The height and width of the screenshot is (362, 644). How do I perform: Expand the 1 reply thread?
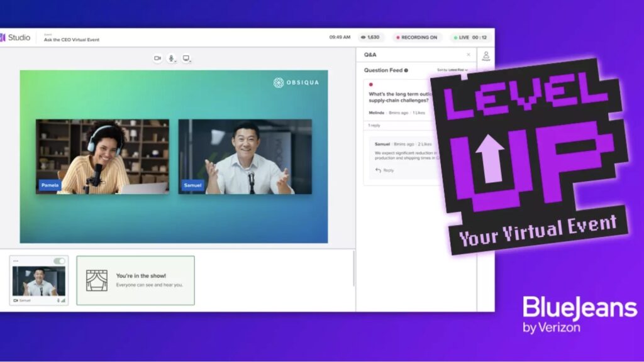(374, 126)
